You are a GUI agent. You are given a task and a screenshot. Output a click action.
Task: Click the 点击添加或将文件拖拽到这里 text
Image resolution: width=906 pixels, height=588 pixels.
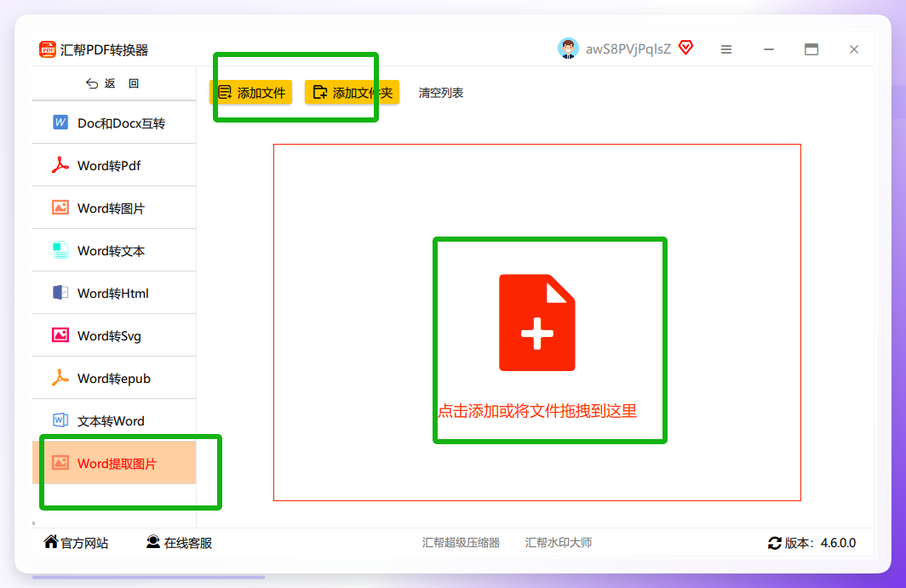pos(537,411)
